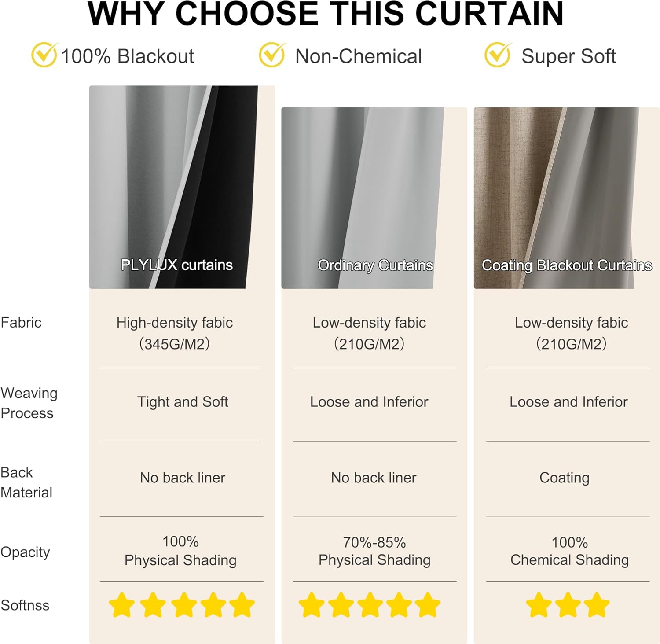The image size is (660, 644).
Task: Click the first softness star under Coating Blackout Curtains
Action: (x=539, y=605)
